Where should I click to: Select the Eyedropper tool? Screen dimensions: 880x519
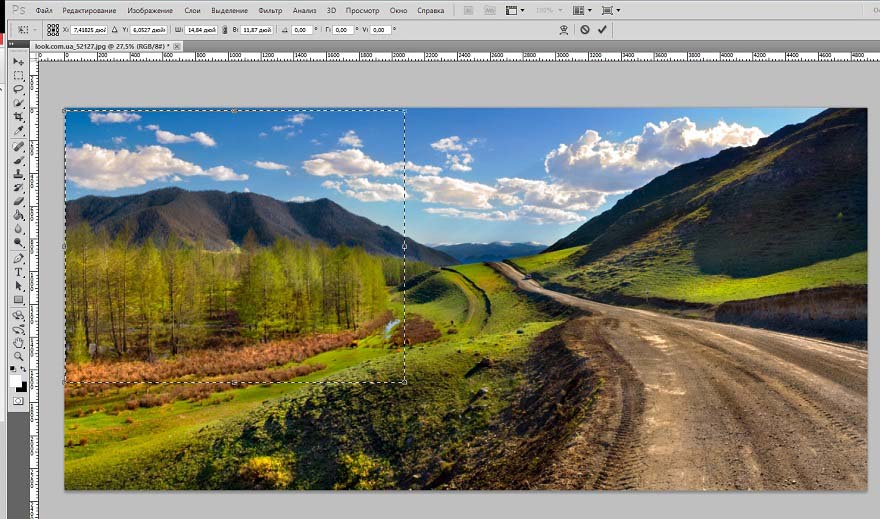point(19,131)
